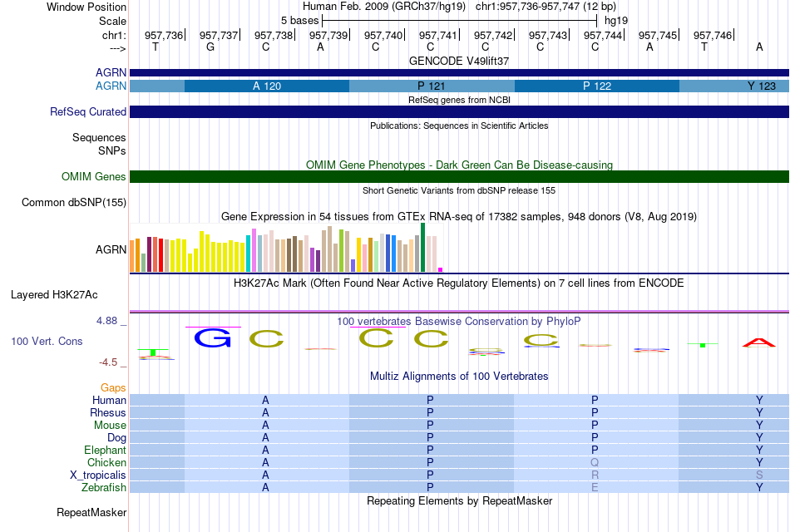This screenshot has height=532, width=790.
Task: Select the Y 123 codon block
Action: click(734, 86)
